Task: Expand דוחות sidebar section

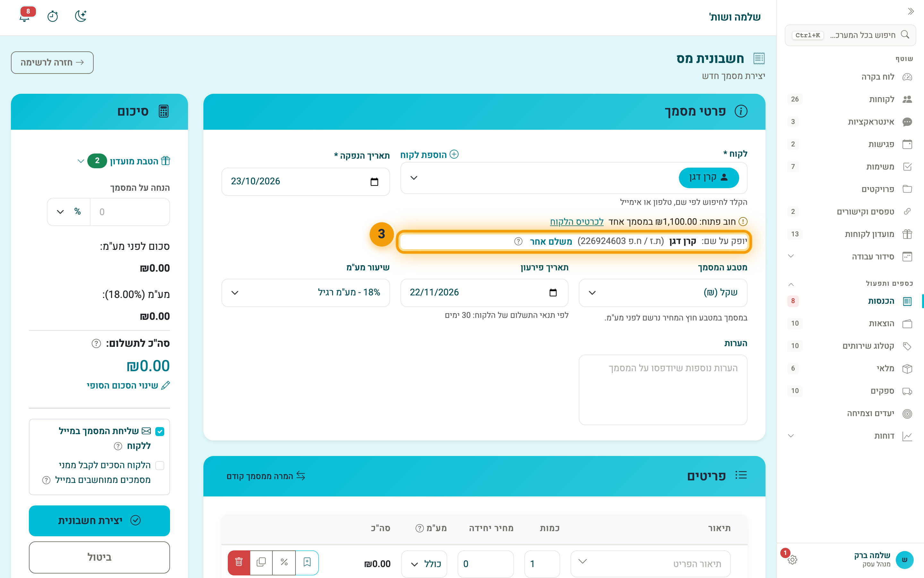Action: tap(850, 436)
